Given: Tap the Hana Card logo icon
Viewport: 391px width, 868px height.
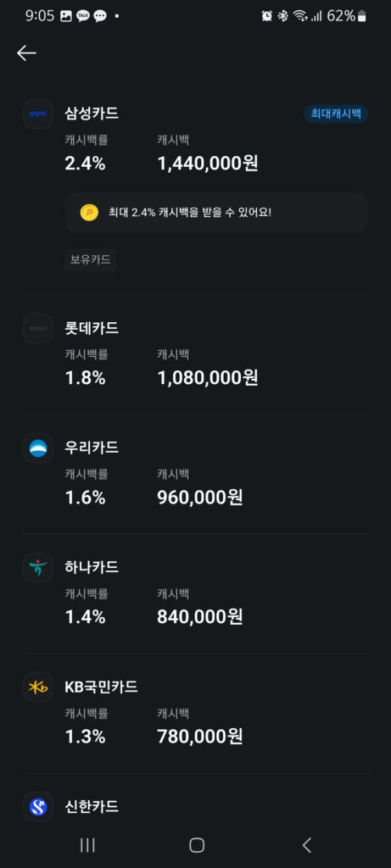Looking at the screenshot, I should tap(37, 567).
